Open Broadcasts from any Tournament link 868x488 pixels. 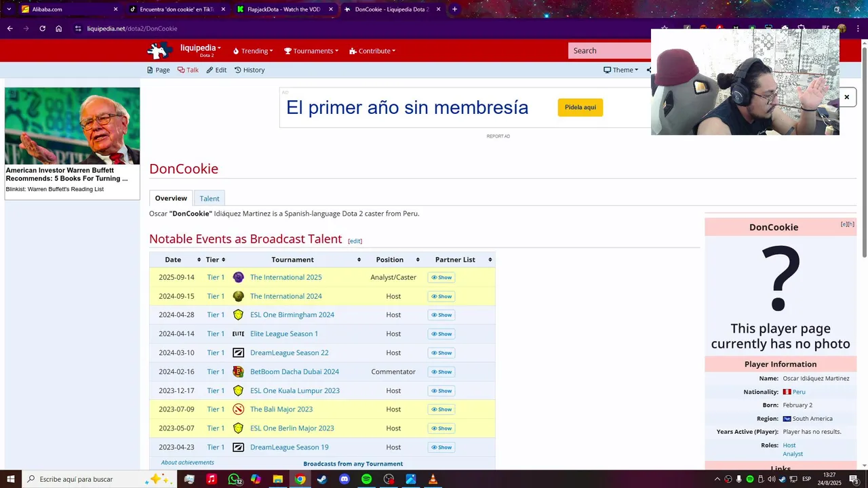click(353, 464)
